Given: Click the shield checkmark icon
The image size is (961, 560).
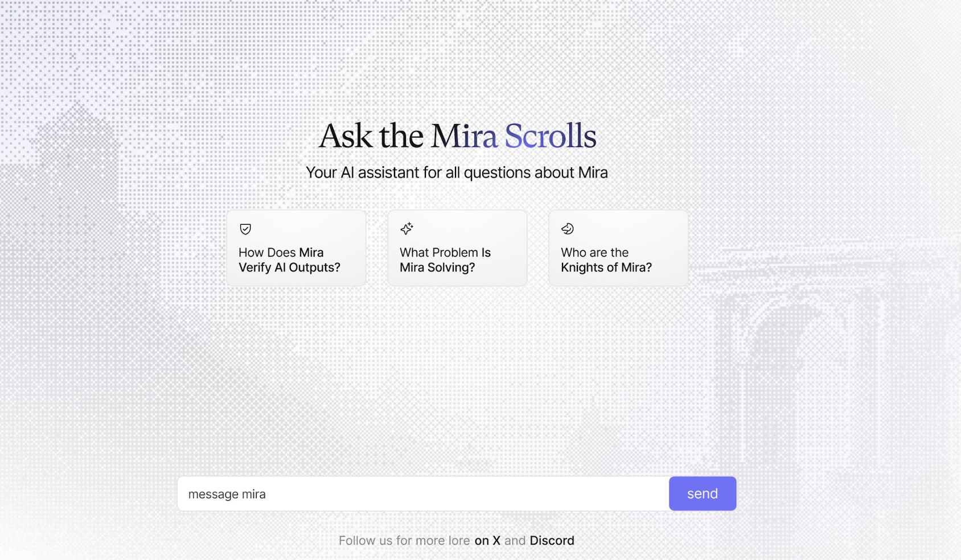Looking at the screenshot, I should click(245, 229).
